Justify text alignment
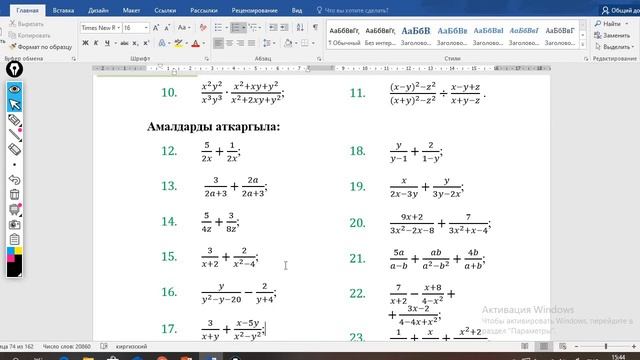Image resolution: width=640 pixels, height=360 pixels. [251, 43]
